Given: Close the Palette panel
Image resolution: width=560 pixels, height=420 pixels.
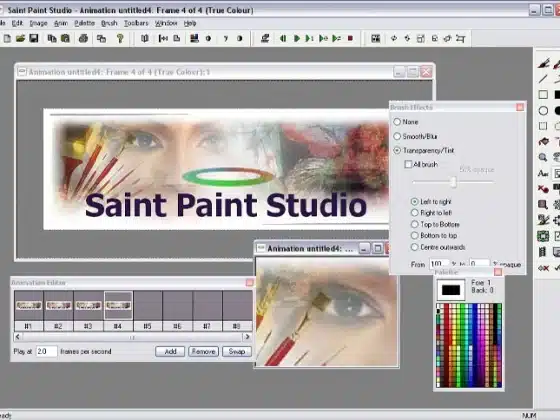Looking at the screenshot, I should 498,272.
